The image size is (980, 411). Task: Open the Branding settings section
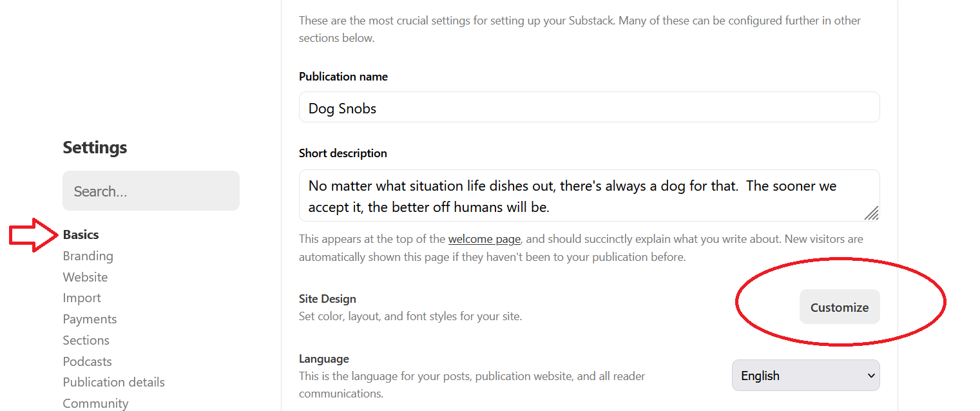(x=88, y=256)
